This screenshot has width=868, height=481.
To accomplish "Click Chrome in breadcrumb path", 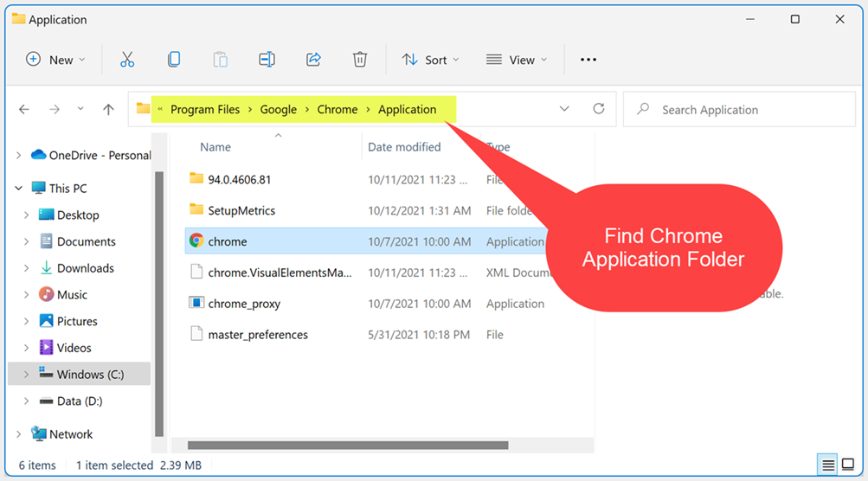I will point(338,110).
